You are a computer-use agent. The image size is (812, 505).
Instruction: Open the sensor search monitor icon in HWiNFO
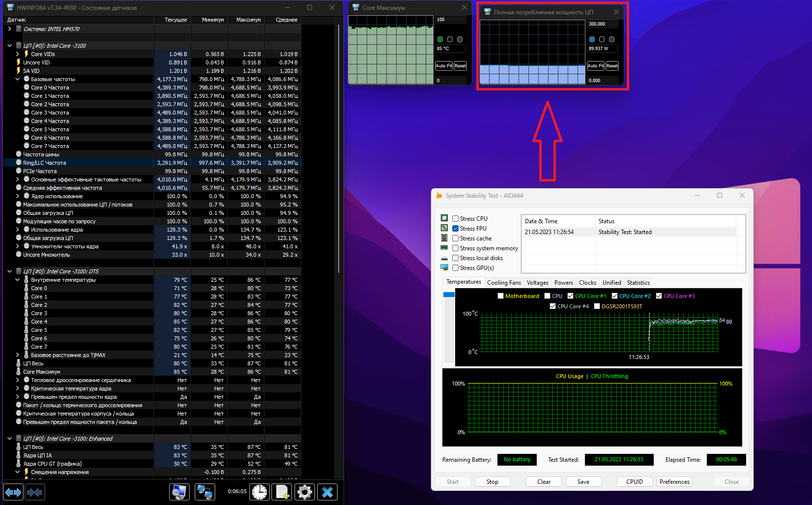[179, 492]
